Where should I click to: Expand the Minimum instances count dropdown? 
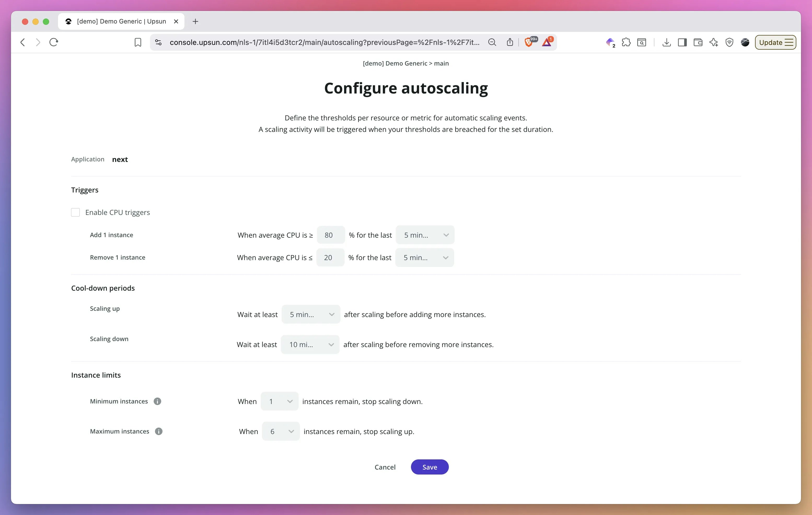[279, 401]
